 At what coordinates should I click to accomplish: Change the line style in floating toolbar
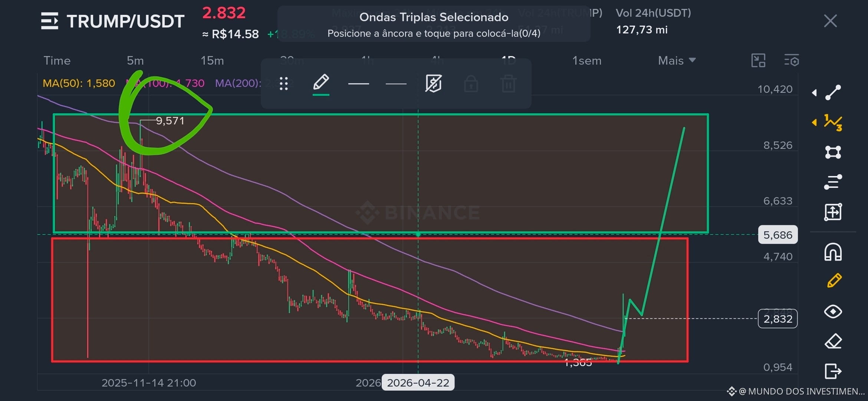coord(396,84)
